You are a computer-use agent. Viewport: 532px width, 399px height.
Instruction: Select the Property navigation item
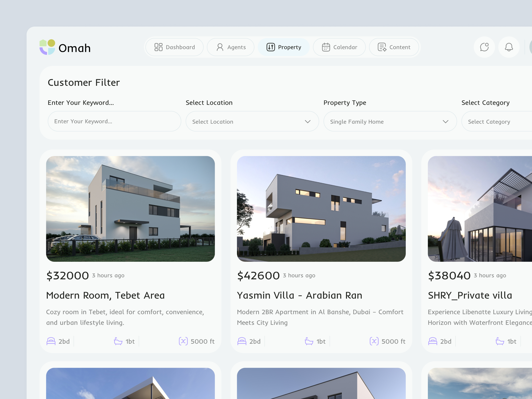(284, 47)
